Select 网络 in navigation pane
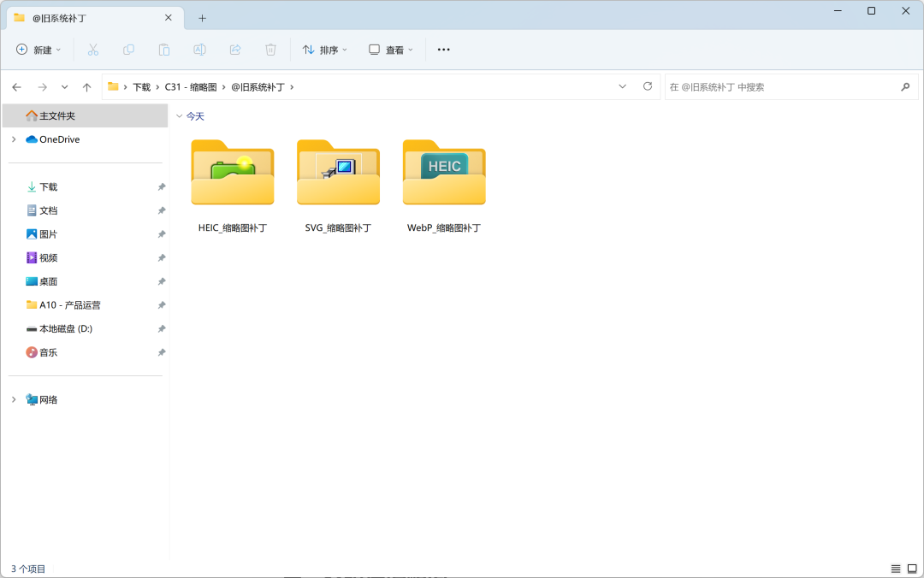The width and height of the screenshot is (924, 578). click(x=48, y=399)
